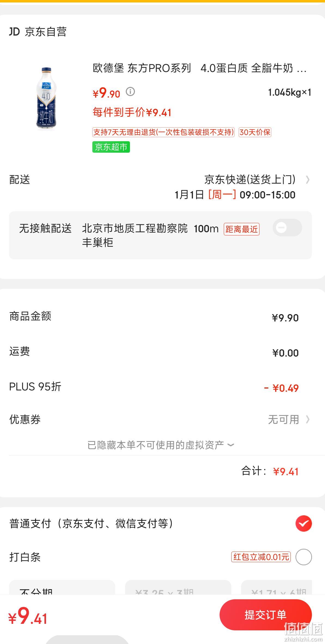
Task: Choose the 不分期 installment option
Action: click(x=62, y=587)
